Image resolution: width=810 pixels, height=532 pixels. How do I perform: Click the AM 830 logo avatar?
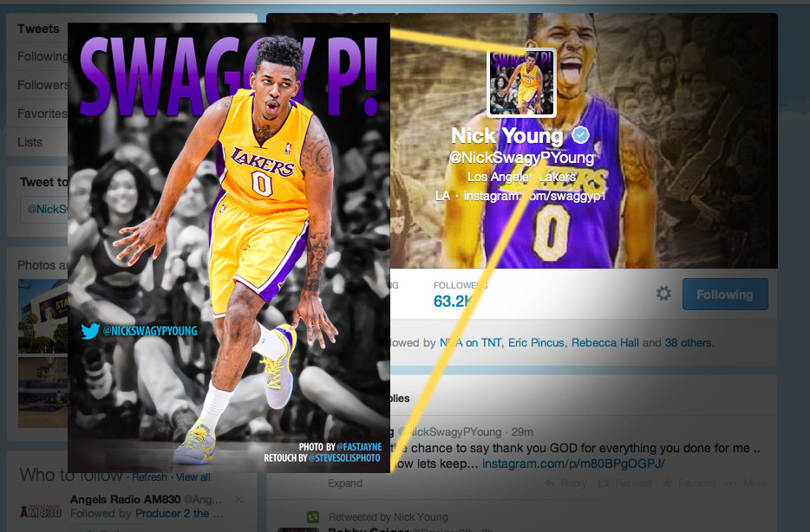click(40, 511)
